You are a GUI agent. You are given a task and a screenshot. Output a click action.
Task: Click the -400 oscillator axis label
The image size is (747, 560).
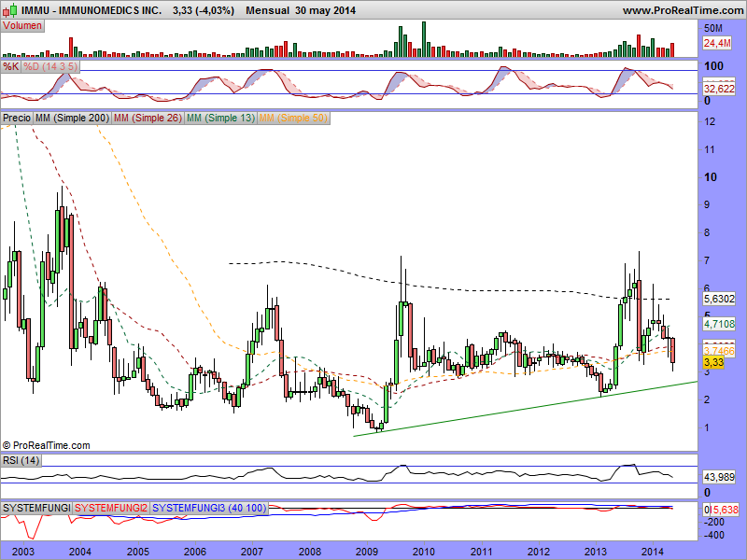[714, 535]
